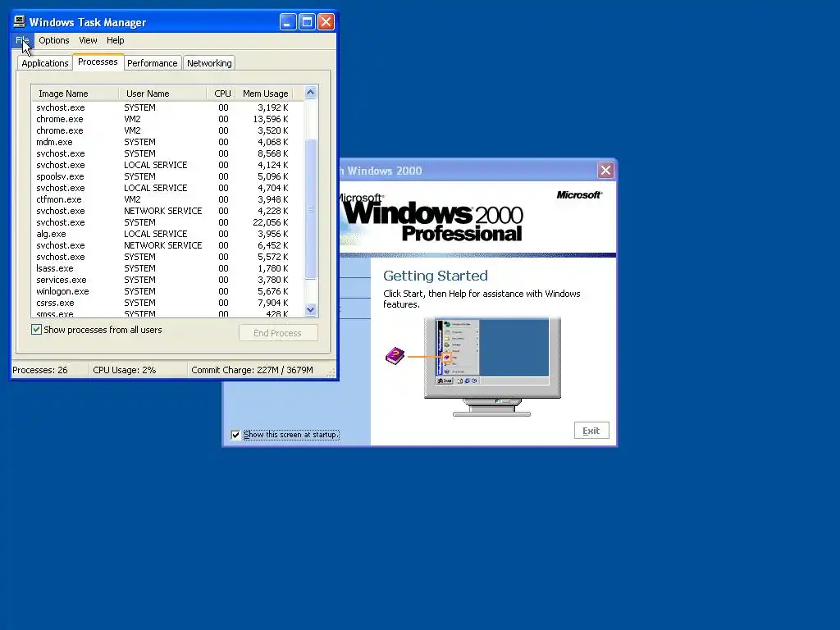This screenshot has width=840, height=630.
Task: Click the Processes: 26 status bar entry
Action: coord(50,370)
